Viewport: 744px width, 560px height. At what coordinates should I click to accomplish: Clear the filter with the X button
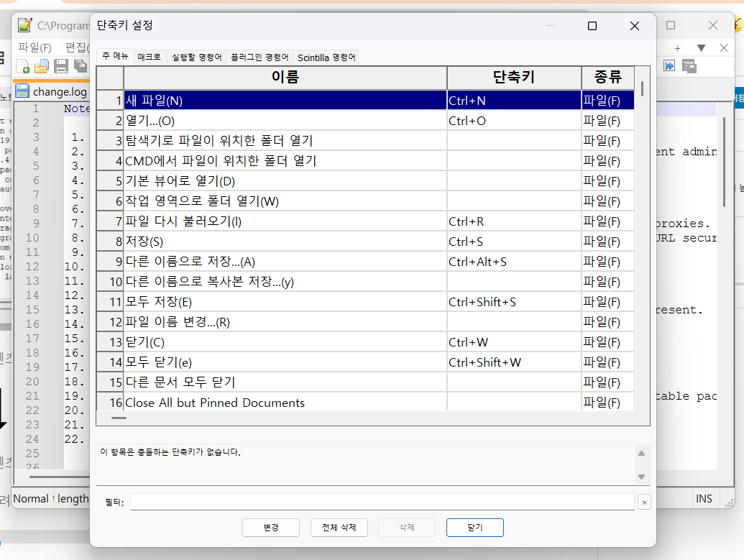(x=644, y=502)
